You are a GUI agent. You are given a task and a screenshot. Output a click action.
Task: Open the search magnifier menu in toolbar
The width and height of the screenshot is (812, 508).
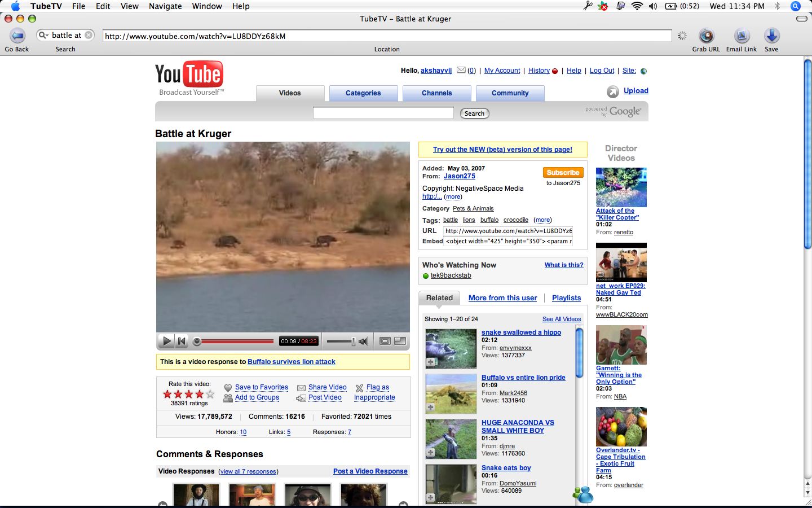[43, 35]
